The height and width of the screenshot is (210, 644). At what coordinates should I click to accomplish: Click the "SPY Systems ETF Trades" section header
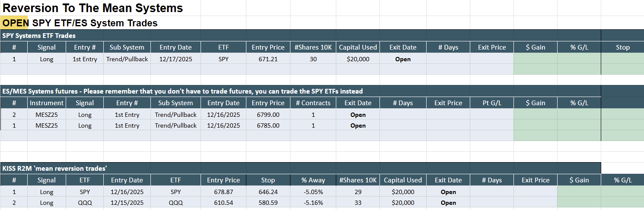[x=39, y=36]
